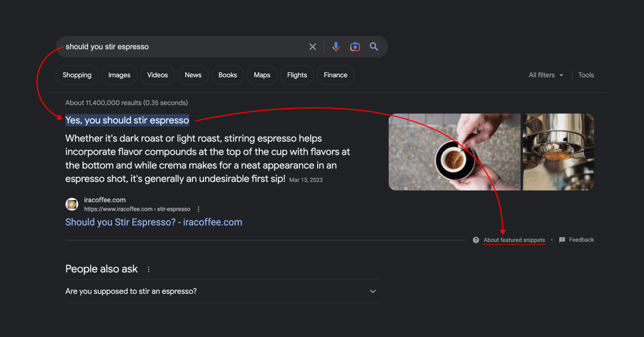Open Google Lens via the camera icon
Image resolution: width=644 pixels, height=337 pixels.
[355, 47]
